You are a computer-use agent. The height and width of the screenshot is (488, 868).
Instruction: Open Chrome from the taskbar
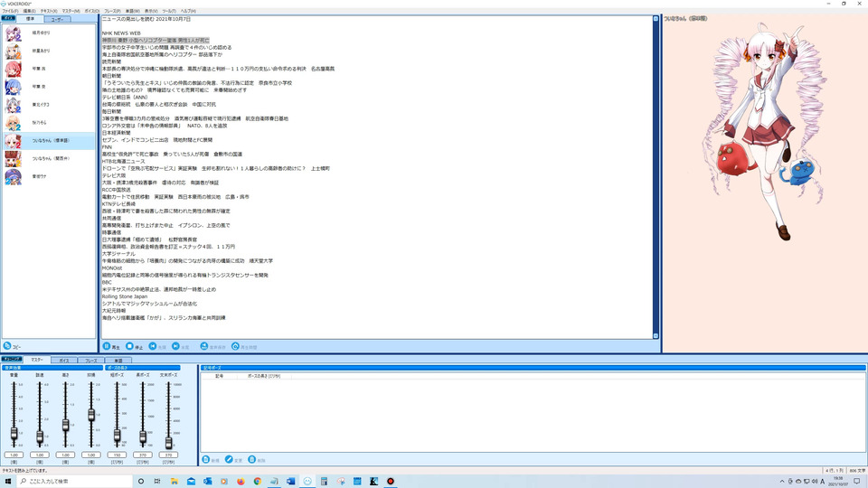(x=258, y=482)
